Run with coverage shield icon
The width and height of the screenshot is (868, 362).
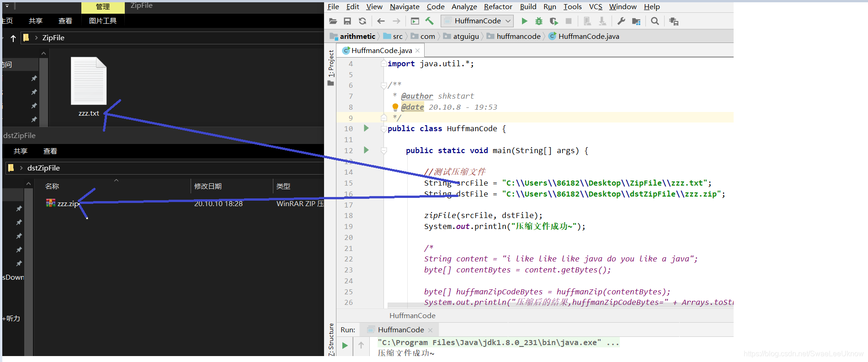click(554, 21)
